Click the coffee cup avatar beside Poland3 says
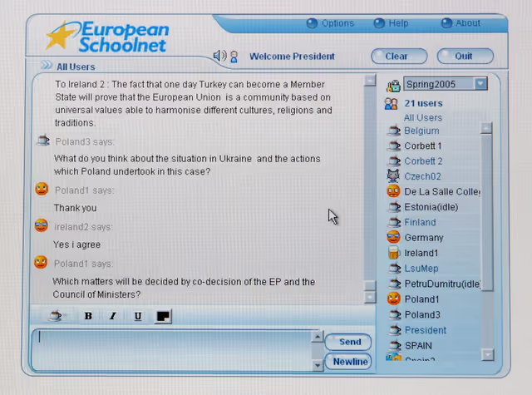 point(43,140)
